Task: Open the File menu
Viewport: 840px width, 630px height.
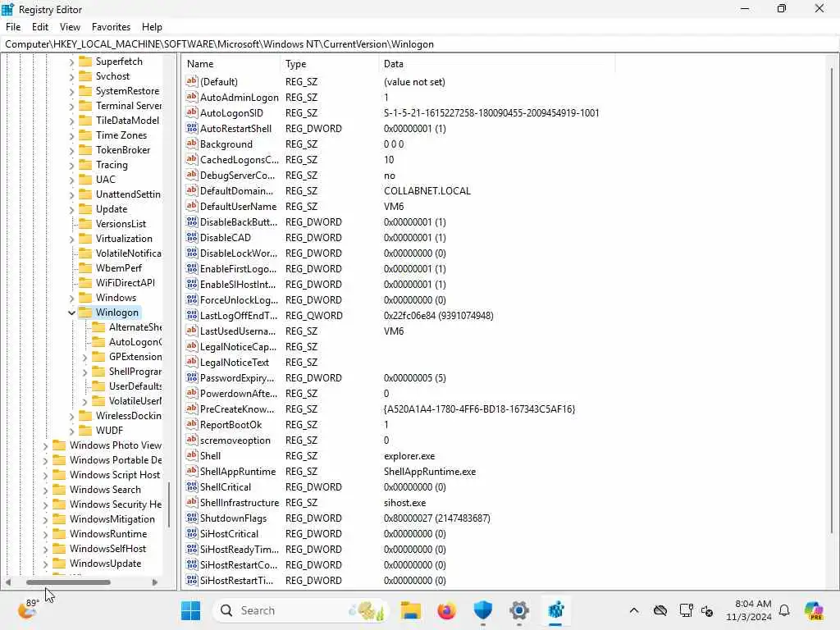Action: tap(13, 27)
